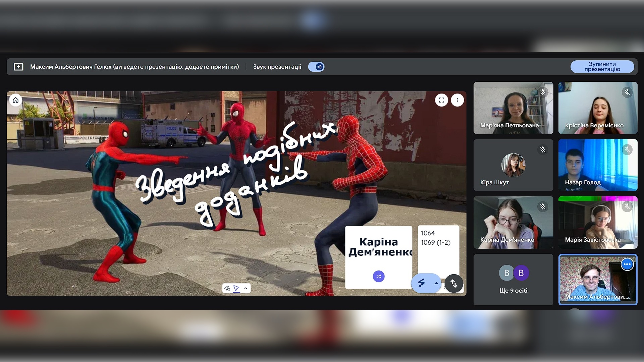Click the Звук презентації label

click(x=277, y=67)
